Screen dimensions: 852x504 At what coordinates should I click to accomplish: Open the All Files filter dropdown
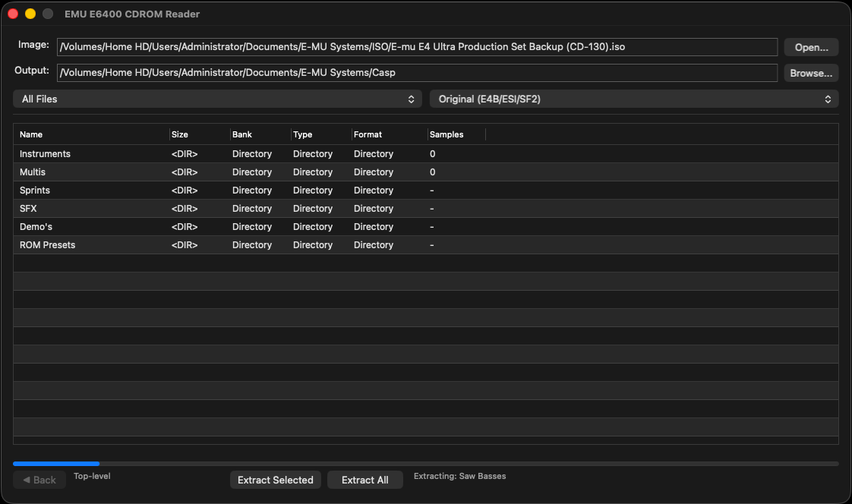pyautogui.click(x=217, y=99)
